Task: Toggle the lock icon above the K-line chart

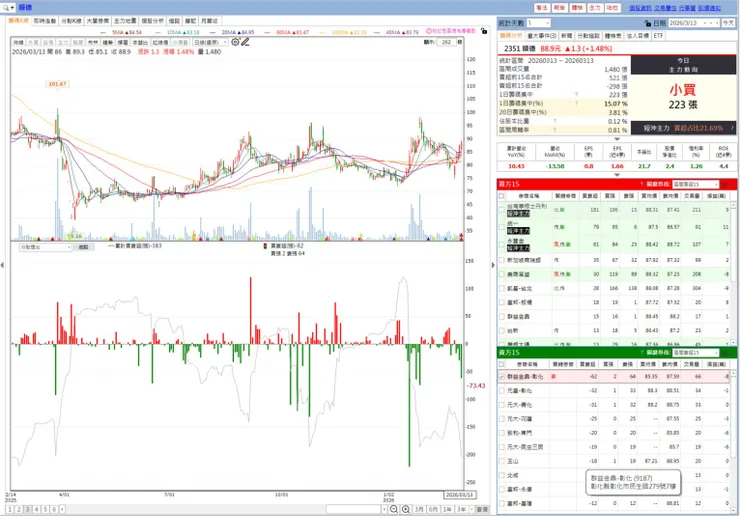Action: [x=484, y=31]
